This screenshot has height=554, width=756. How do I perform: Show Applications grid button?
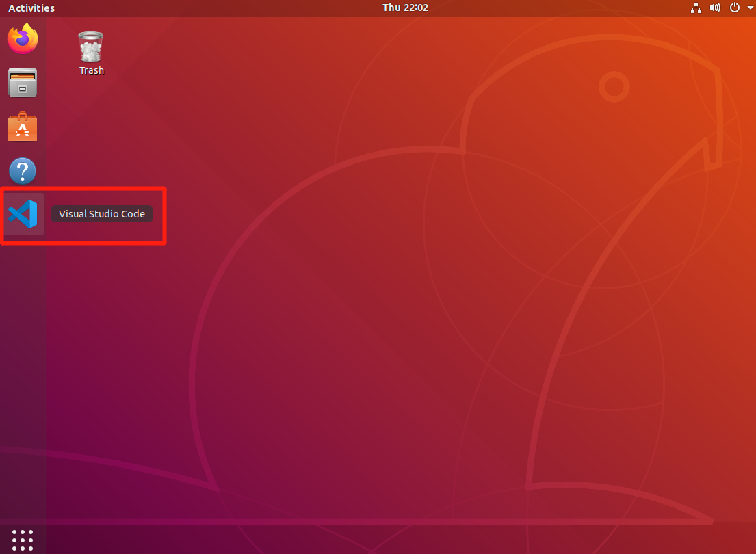tap(23, 540)
